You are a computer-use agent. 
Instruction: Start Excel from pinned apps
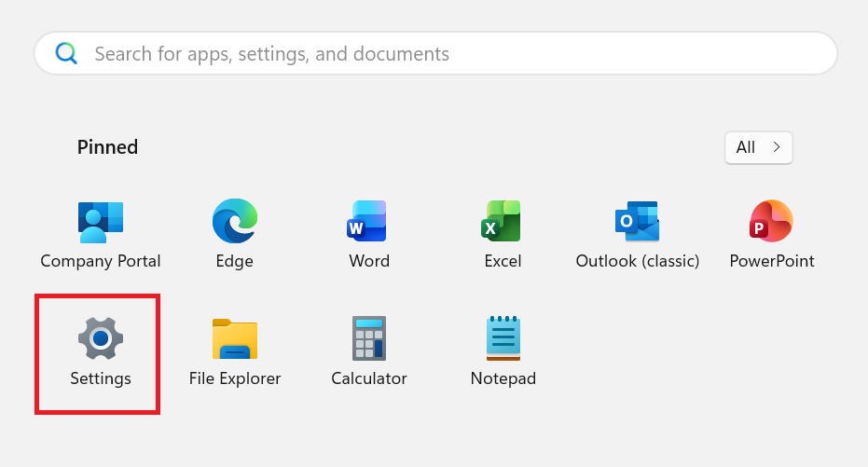(x=503, y=221)
